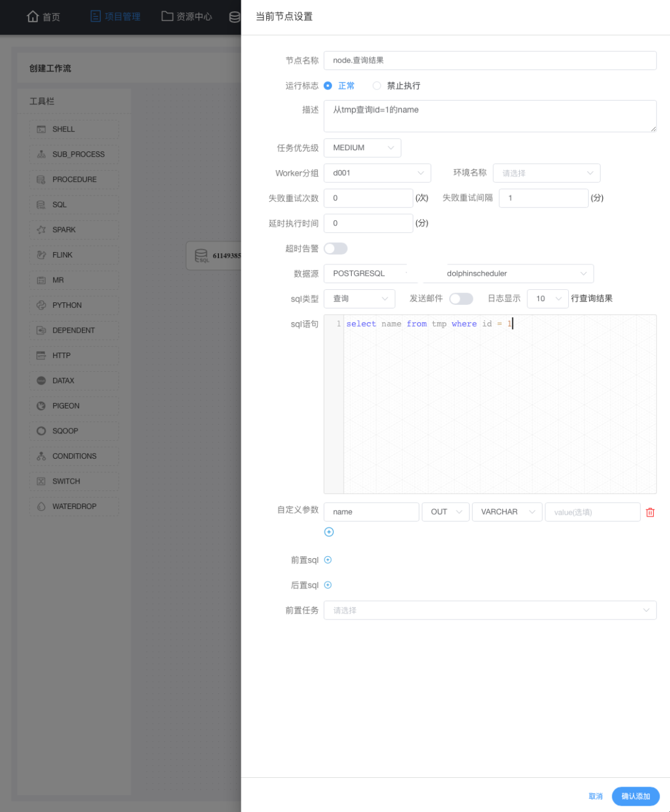Choose the PROCEDURE task icon

point(41,179)
